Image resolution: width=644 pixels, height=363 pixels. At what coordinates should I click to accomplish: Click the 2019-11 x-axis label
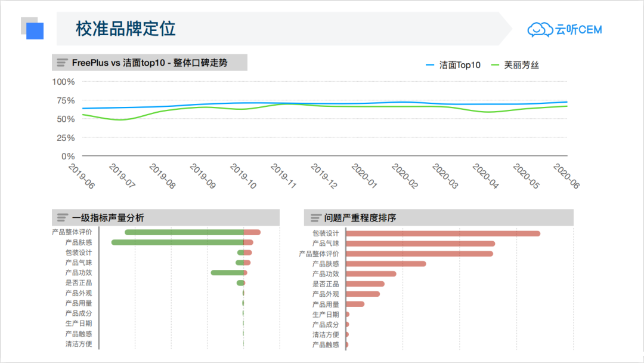click(x=283, y=176)
